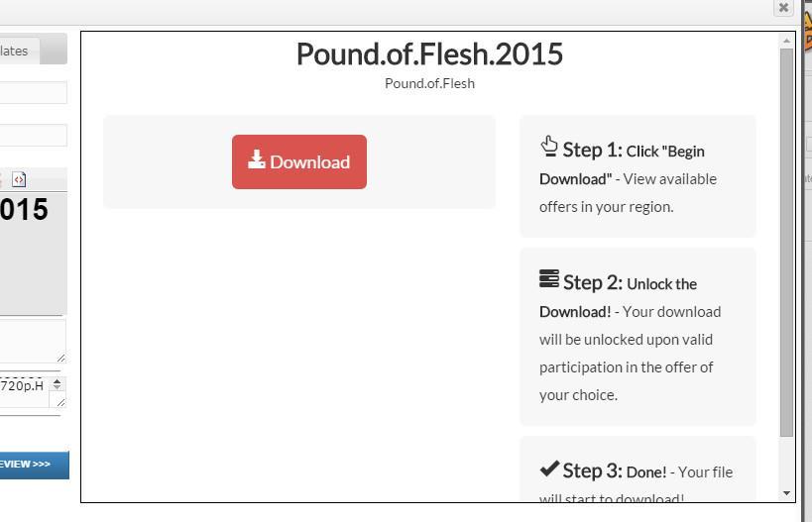The height and width of the screenshot is (522, 812).
Task: Click the Pound.of.Flesh.2015 heading
Action: coord(429,54)
